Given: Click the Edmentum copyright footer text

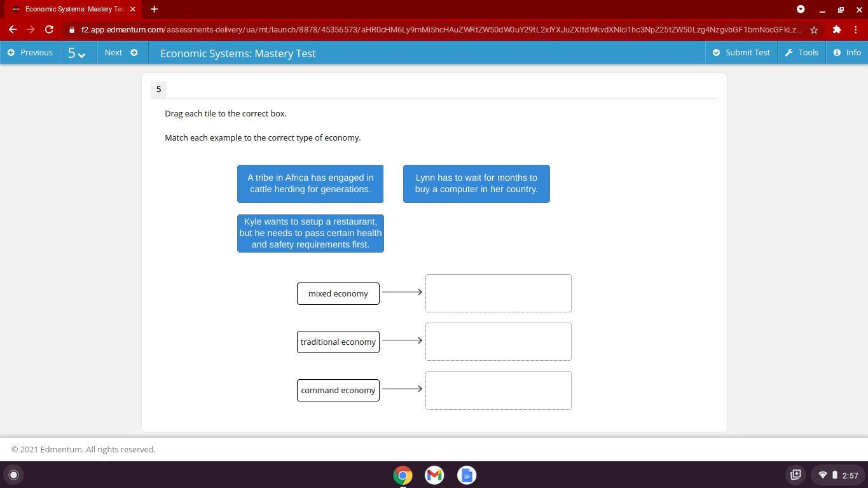Looking at the screenshot, I should [x=83, y=449].
